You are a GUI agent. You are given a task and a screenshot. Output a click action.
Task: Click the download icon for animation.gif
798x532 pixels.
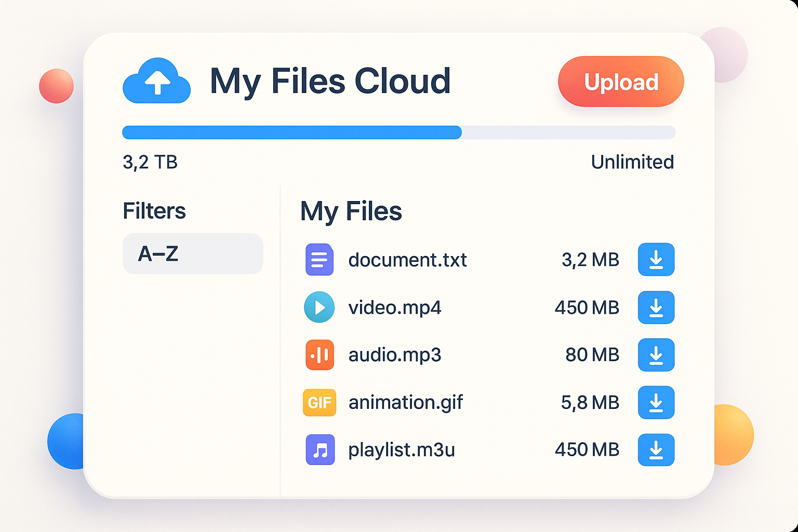(x=656, y=402)
